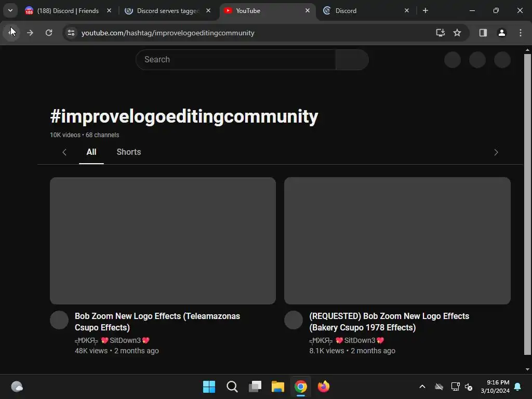Open the weather widget on the taskbar
This screenshot has height=399, width=532.
pos(17,387)
